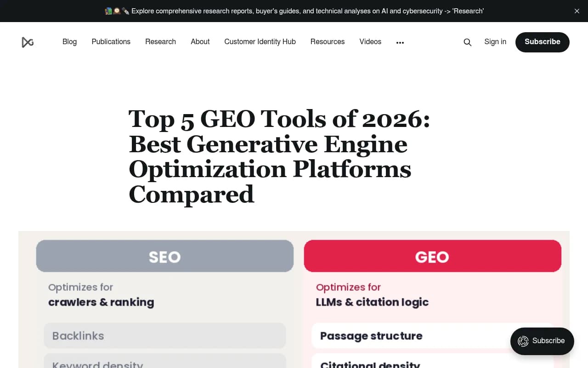The height and width of the screenshot is (368, 588).
Task: Go to the Customer Identity Hub
Action: (260, 42)
